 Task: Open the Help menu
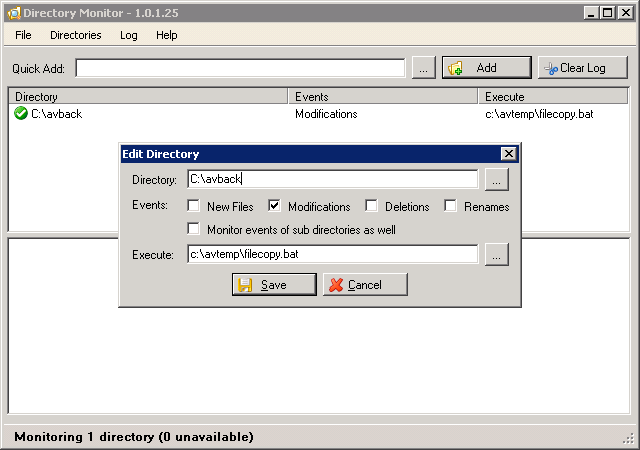pos(167,35)
